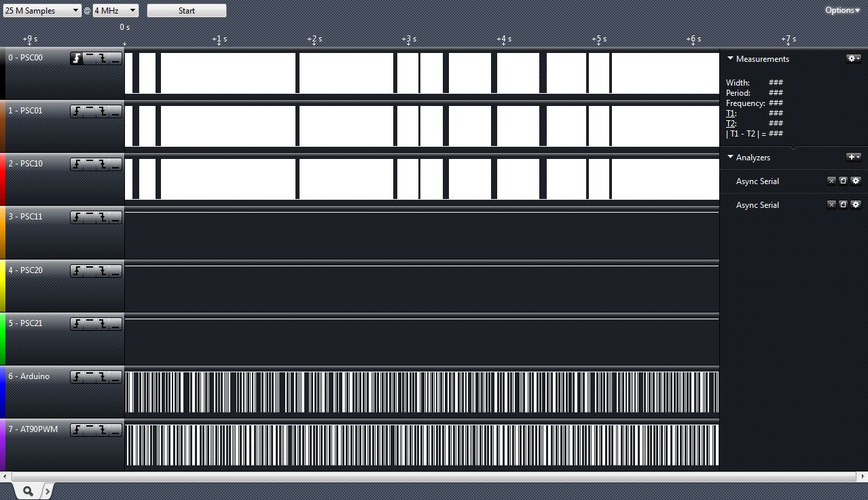Click the Width: measurement label
868x500 pixels.
[738, 83]
